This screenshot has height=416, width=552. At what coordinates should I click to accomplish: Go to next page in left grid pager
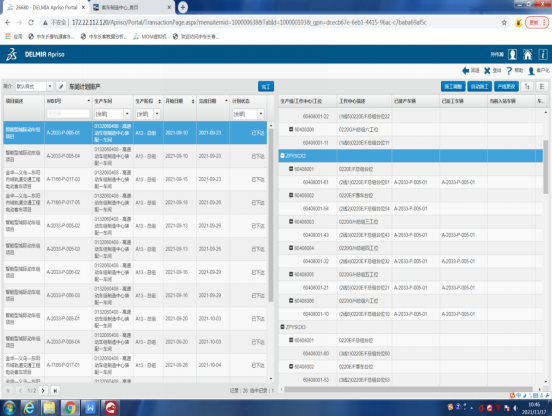point(43,390)
